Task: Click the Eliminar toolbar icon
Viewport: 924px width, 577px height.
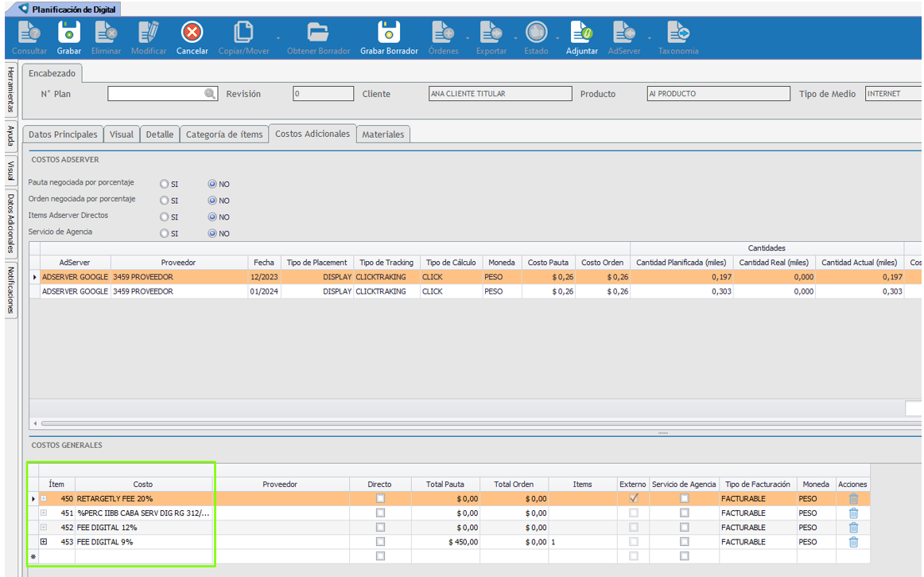Action: [106, 33]
